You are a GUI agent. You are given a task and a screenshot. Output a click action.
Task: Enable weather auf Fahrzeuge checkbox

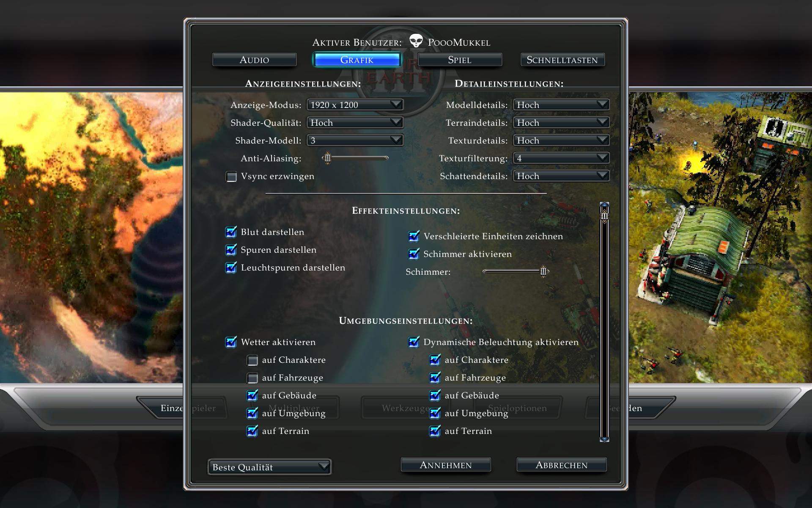point(252,378)
